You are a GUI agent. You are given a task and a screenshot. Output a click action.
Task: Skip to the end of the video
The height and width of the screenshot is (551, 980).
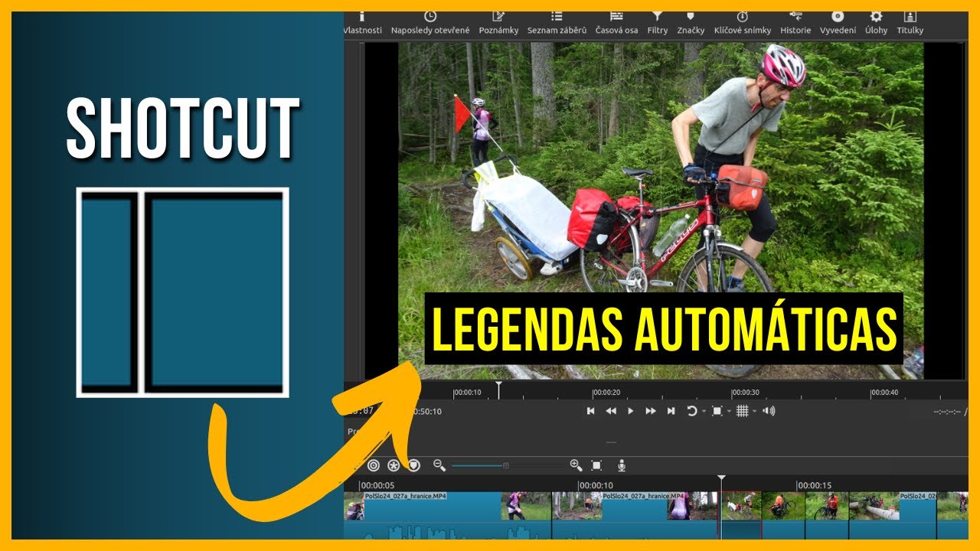(x=671, y=411)
